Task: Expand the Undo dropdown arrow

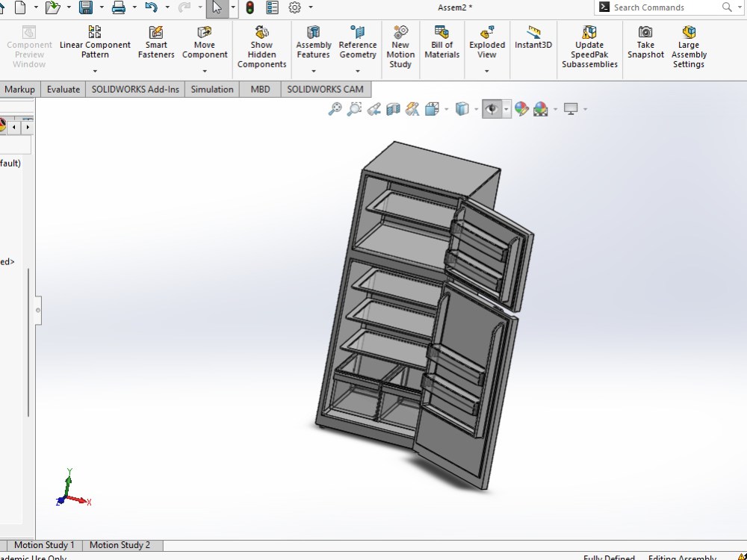Action: pyautogui.click(x=167, y=7)
